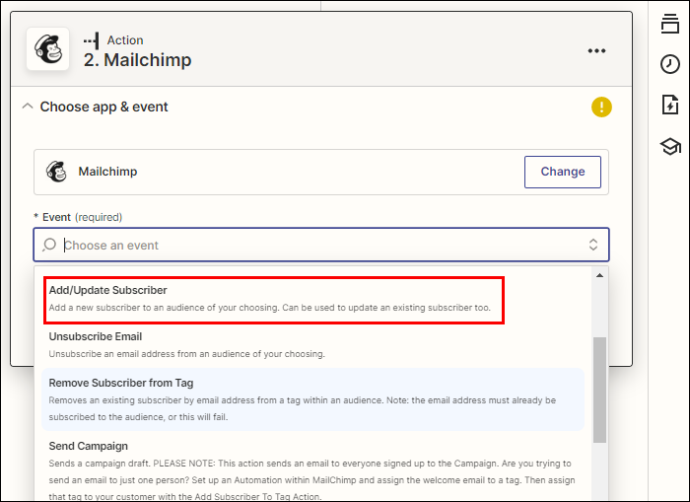Click the 'Choose app & event' heading

pyautogui.click(x=104, y=107)
